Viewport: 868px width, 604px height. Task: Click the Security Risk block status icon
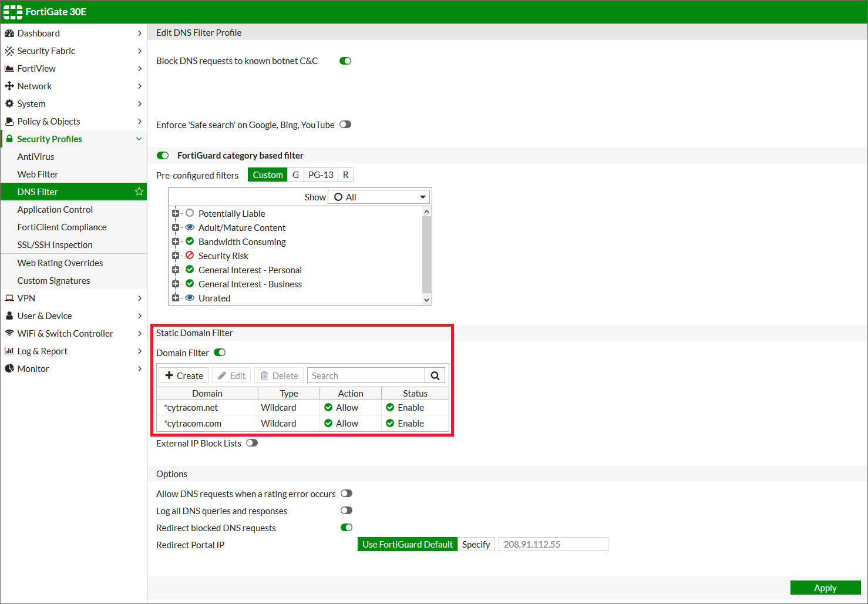pyautogui.click(x=190, y=256)
